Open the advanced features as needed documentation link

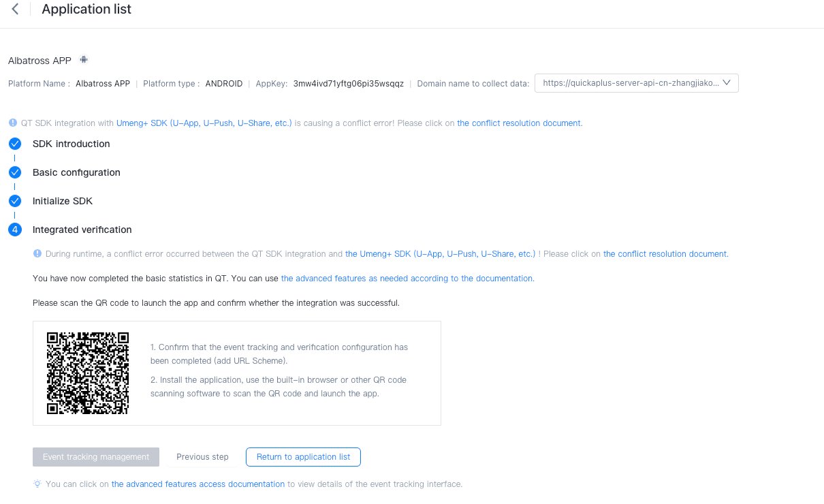408,279
